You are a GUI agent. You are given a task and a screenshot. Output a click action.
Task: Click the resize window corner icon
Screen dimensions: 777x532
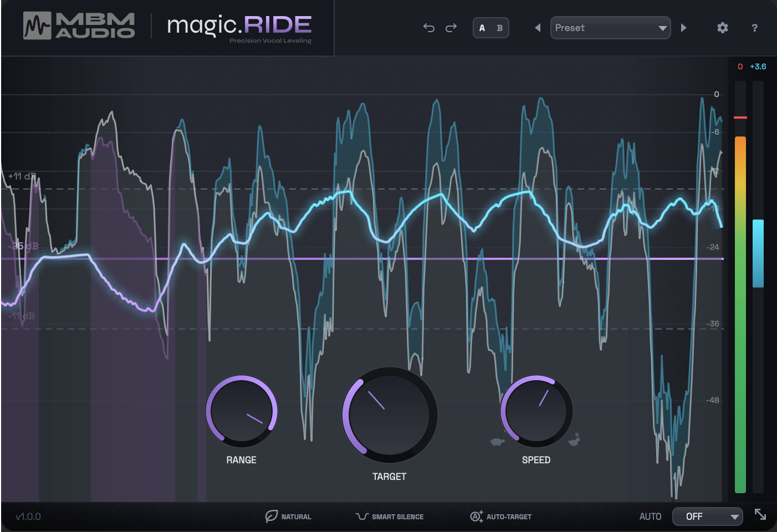(x=760, y=514)
